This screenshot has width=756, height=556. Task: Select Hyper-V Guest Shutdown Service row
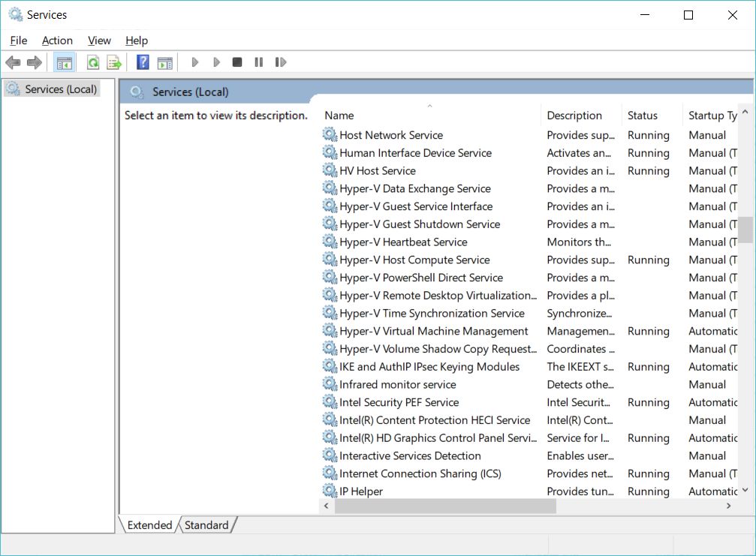pyautogui.click(x=529, y=224)
